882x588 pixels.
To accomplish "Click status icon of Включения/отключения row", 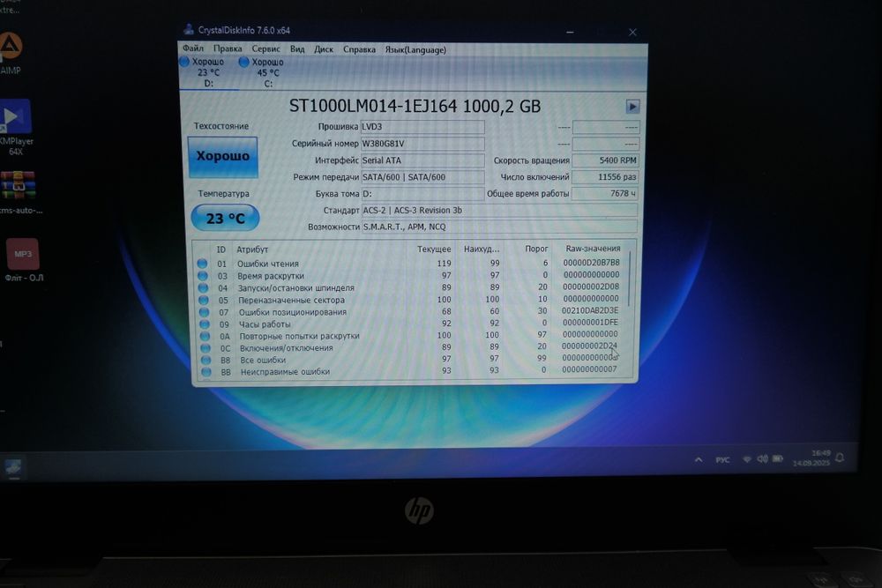I will click(x=206, y=348).
